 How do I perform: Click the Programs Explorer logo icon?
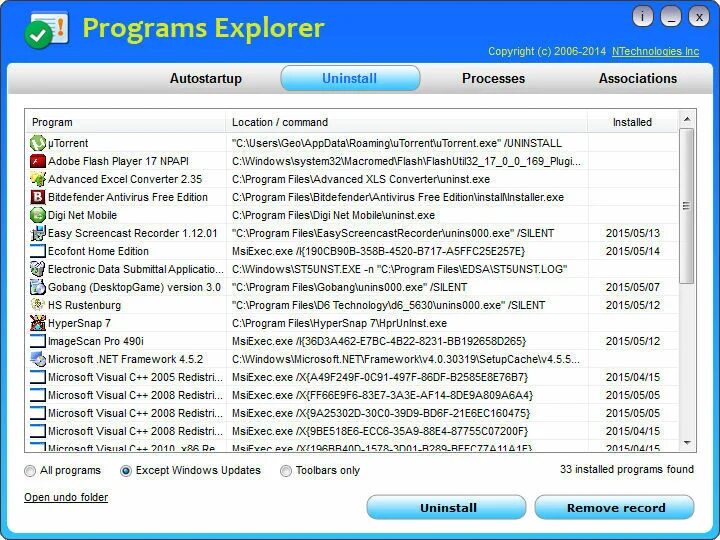tap(46, 30)
